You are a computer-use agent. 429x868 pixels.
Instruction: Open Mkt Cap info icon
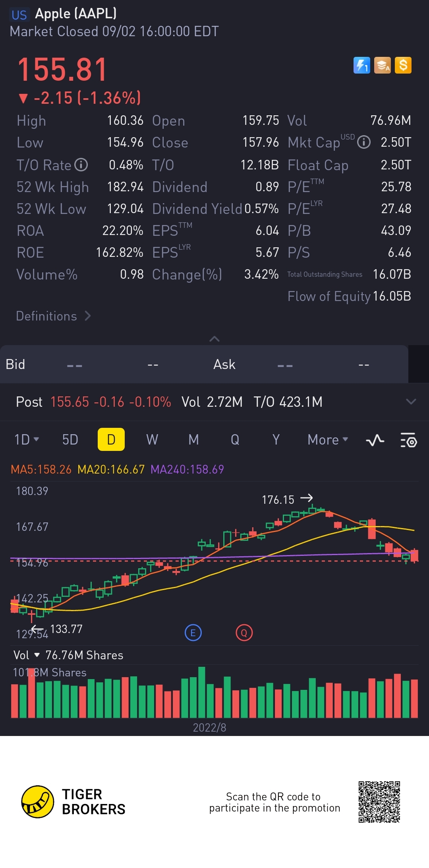point(364,142)
